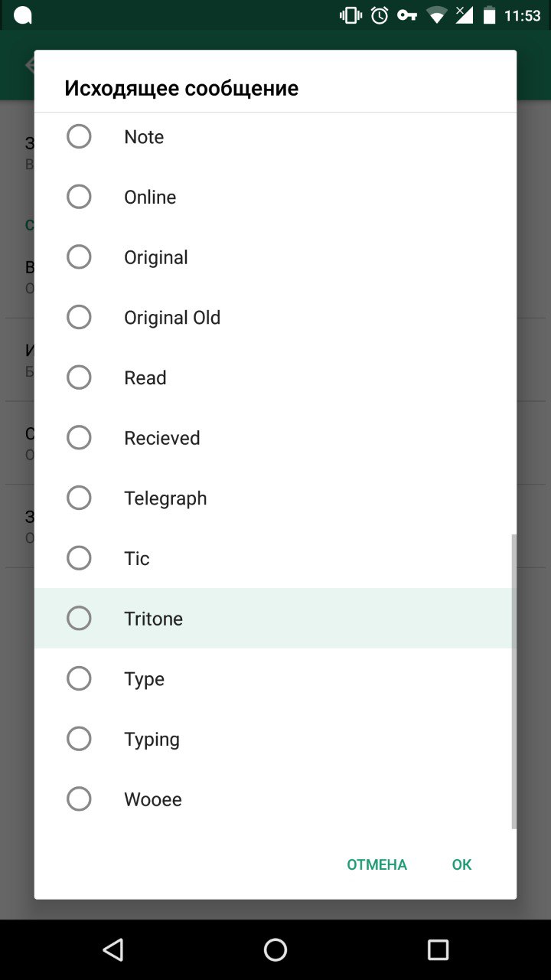The width and height of the screenshot is (551, 980).
Task: Select the Note radio button
Action: 79,137
